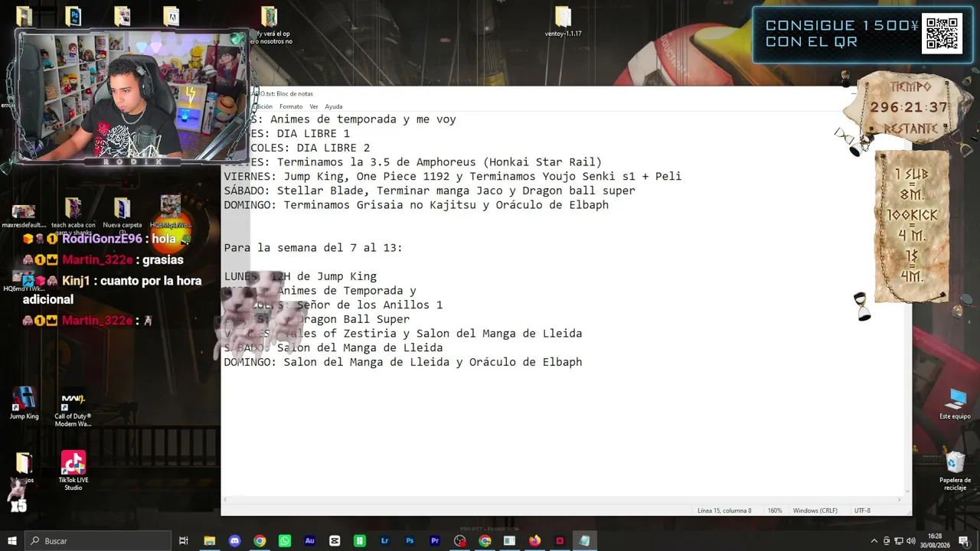Open Task View on the taskbar
The height and width of the screenshot is (551, 980).
click(184, 541)
